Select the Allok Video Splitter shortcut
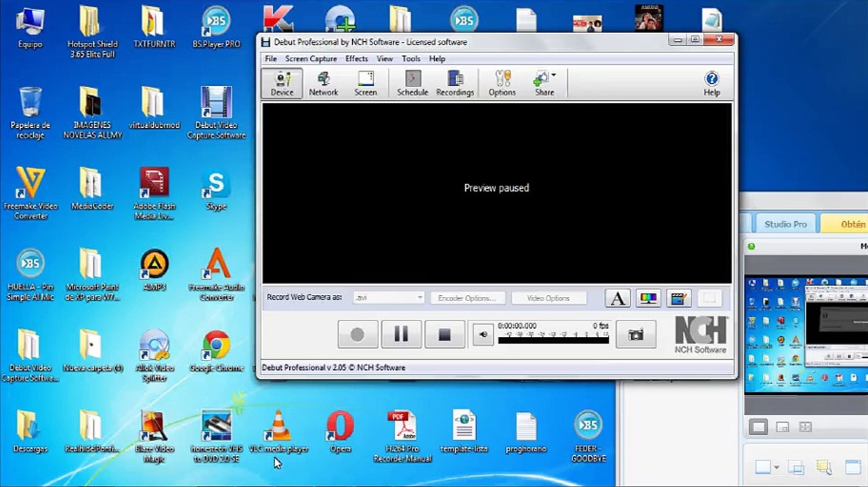 pos(154,356)
